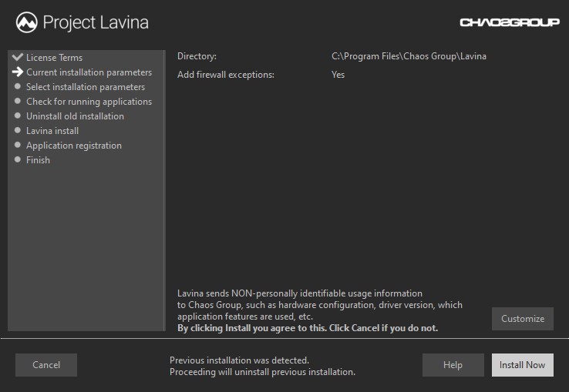569x392 pixels.
Task: Click the Yes firewall value
Action: [x=338, y=75]
